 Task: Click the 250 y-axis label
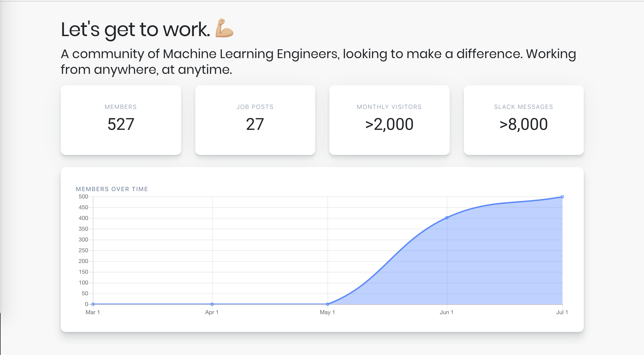83,251
